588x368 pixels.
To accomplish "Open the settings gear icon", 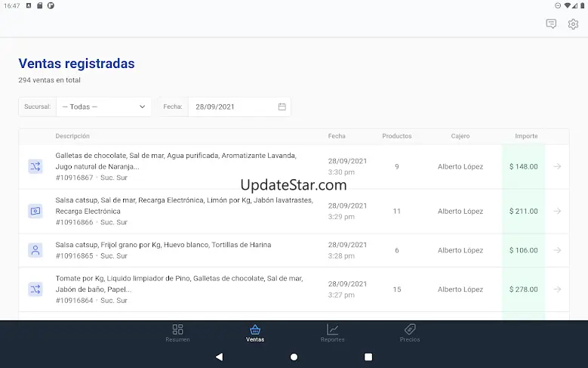I will pyautogui.click(x=573, y=24).
